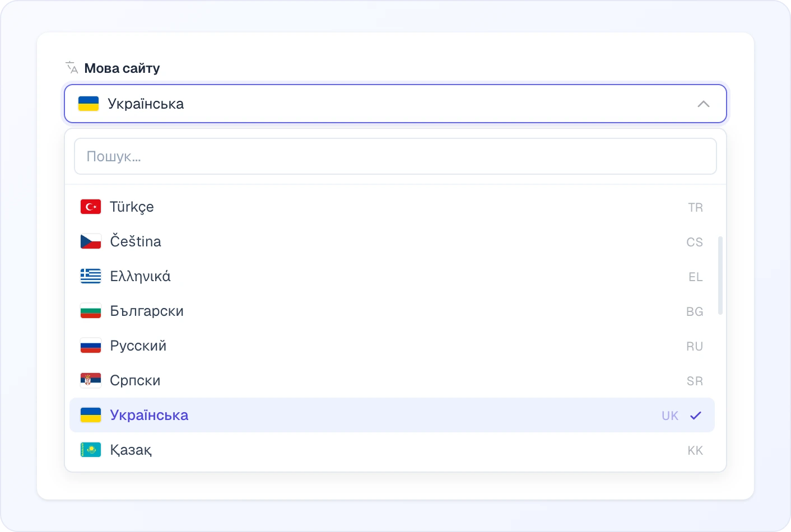Image resolution: width=791 pixels, height=532 pixels.
Task: Select the Čeština language option
Action: (392, 241)
